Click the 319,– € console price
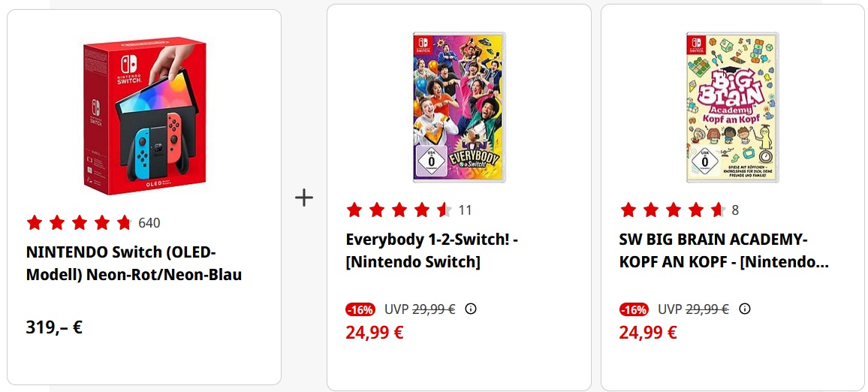This screenshot has width=868, height=392. point(54,327)
